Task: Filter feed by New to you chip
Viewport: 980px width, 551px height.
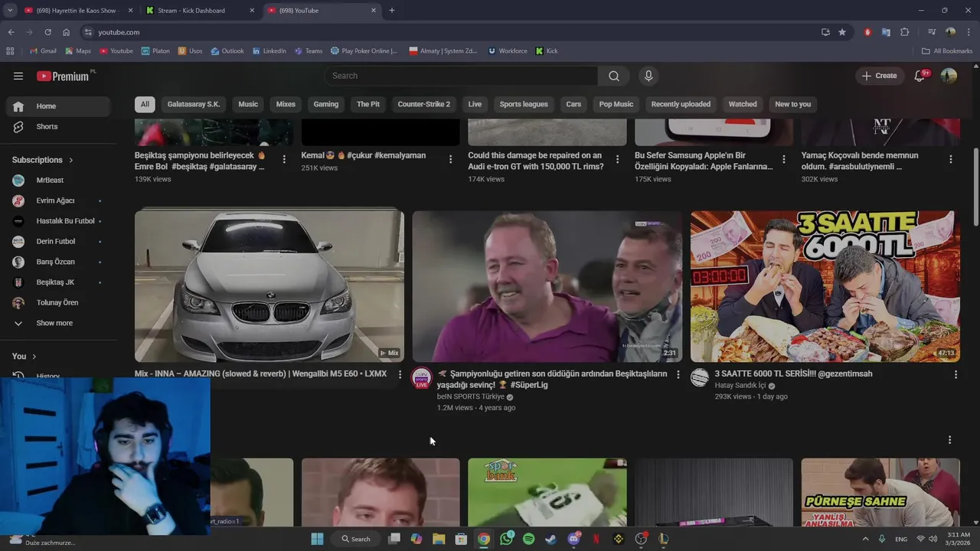Action: pos(793,104)
